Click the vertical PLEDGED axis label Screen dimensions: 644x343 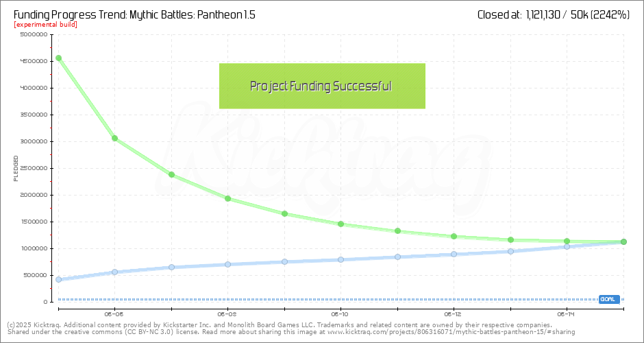(16, 168)
